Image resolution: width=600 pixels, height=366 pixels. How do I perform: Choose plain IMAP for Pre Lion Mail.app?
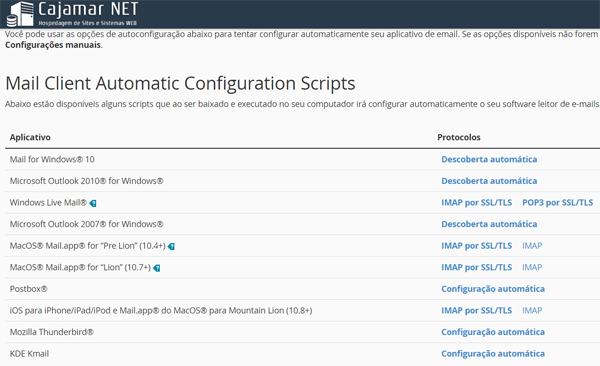[532, 246]
